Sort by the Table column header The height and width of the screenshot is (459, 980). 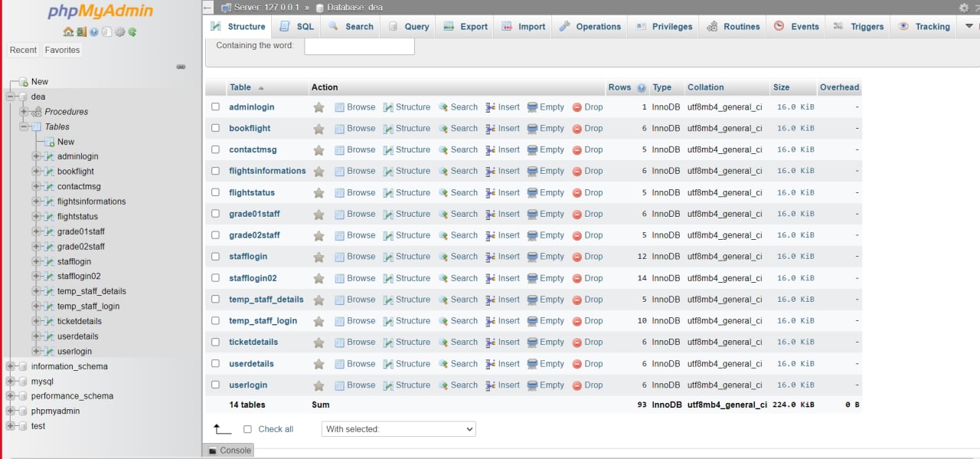coord(240,87)
